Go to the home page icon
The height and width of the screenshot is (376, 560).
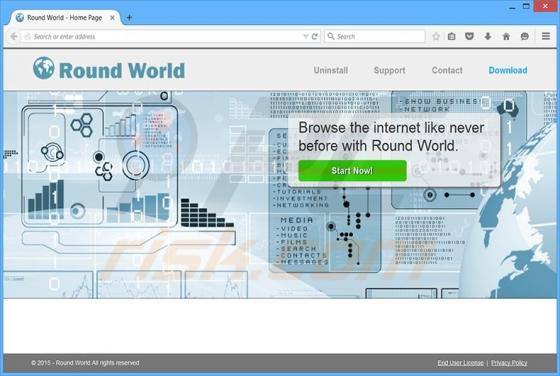[x=506, y=36]
